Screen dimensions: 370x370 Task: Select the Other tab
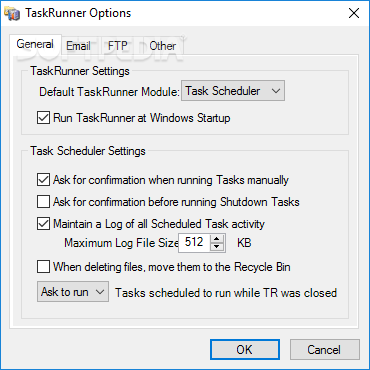162,46
